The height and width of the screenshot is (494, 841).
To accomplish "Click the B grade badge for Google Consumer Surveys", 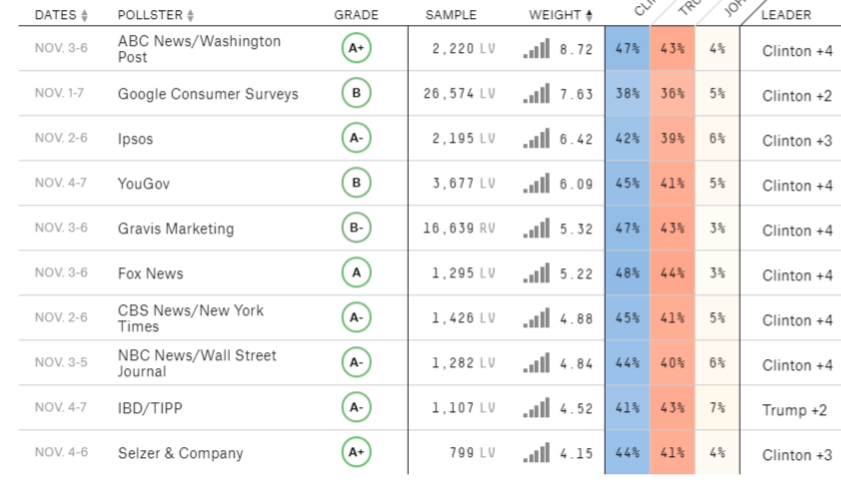I will [355, 94].
